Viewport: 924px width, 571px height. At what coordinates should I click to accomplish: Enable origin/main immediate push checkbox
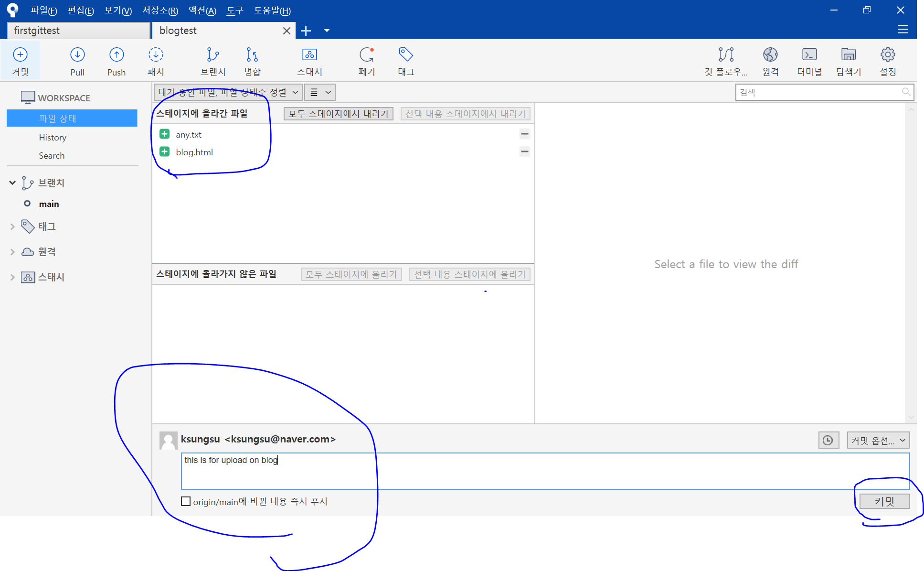[x=186, y=501]
